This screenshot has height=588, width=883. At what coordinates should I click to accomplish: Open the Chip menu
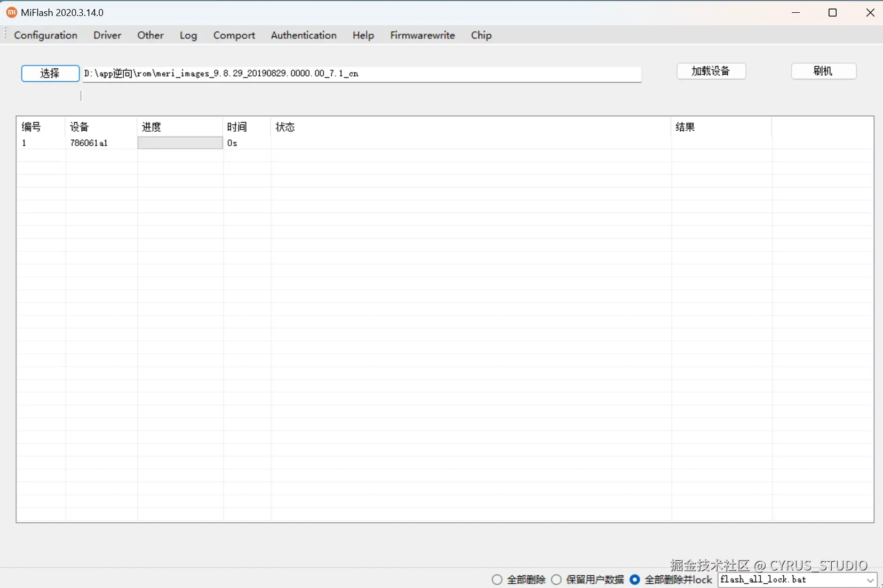(x=481, y=35)
